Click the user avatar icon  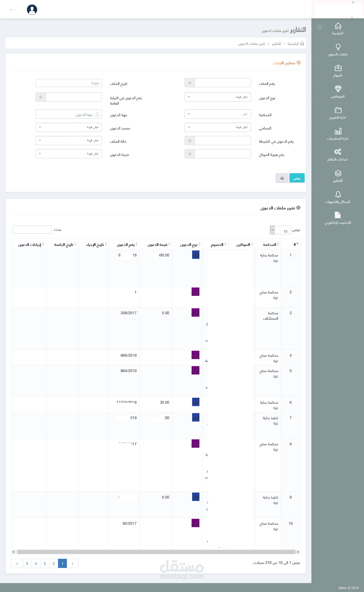coord(32,10)
